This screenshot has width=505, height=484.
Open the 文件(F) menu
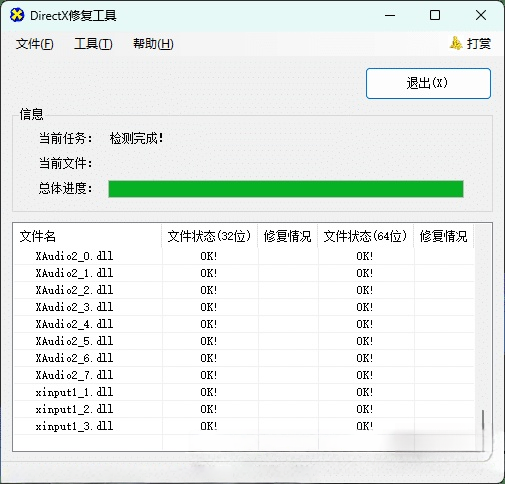point(34,44)
